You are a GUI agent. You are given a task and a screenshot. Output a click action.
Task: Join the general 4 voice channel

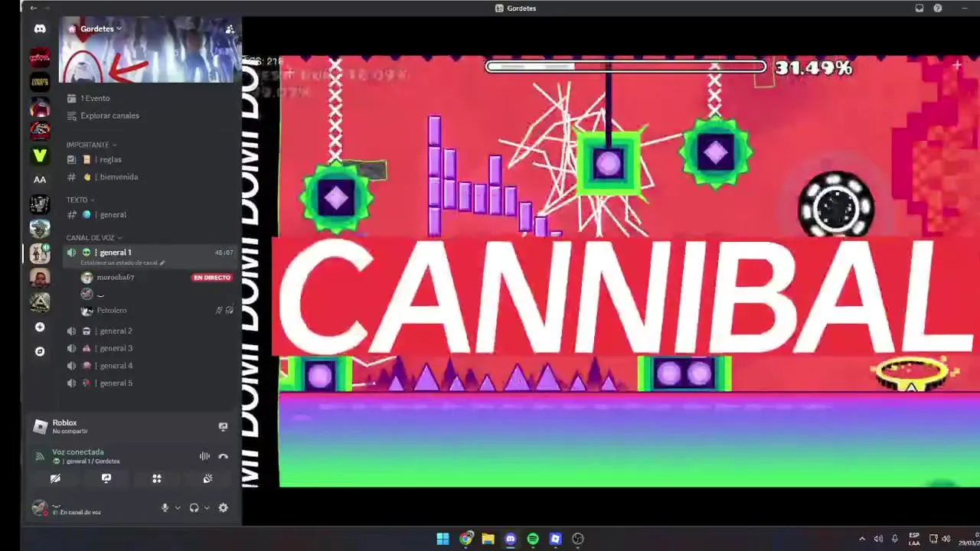click(149, 366)
